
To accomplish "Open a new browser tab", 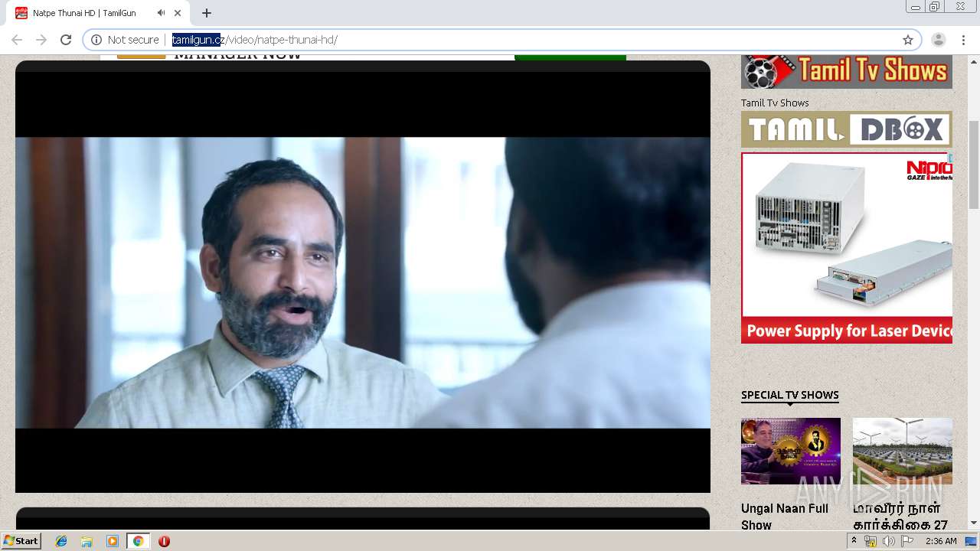I will (x=207, y=13).
